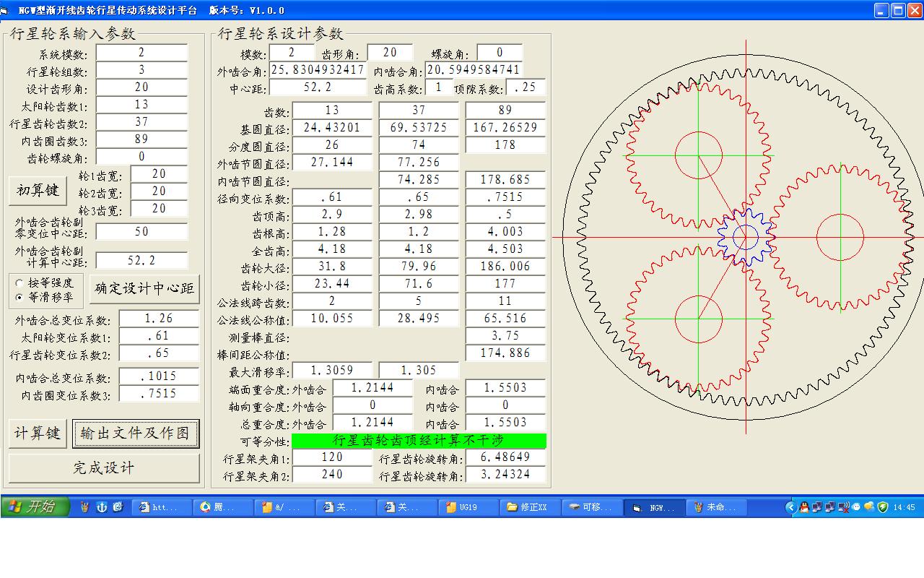Click the 测量棒直径 field 3.75
The width and height of the screenshot is (924, 578).
point(505,336)
